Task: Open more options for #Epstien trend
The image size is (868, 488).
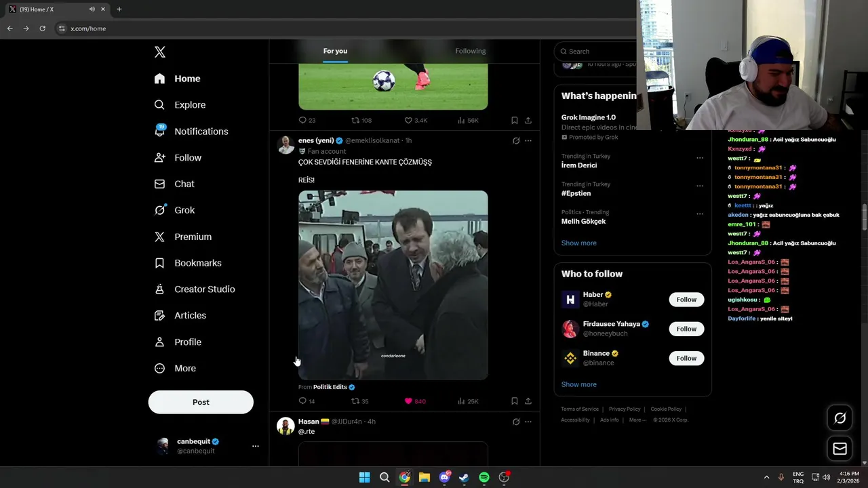Action: (x=700, y=186)
